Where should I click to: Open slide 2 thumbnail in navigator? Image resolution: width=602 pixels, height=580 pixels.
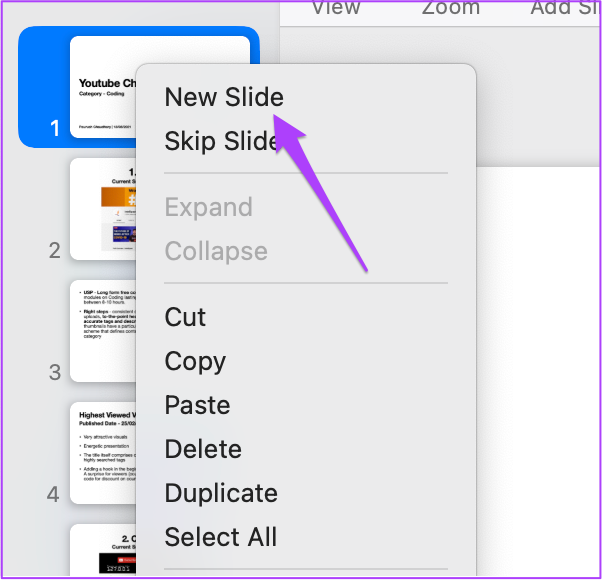pos(103,209)
